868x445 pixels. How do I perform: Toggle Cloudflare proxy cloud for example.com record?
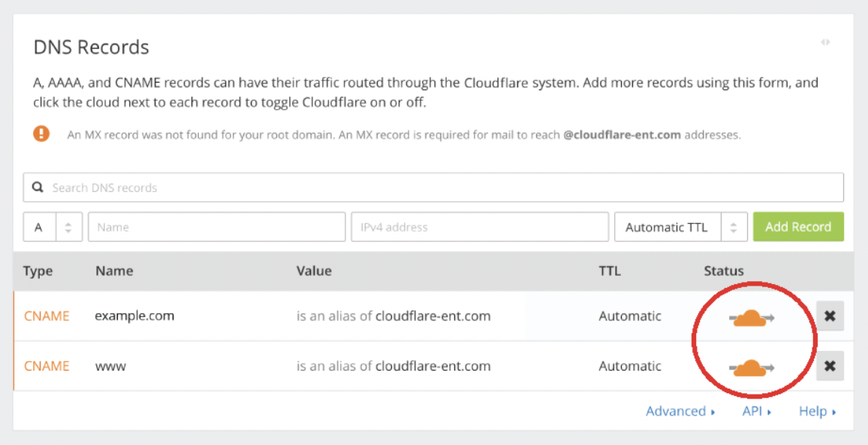click(751, 318)
